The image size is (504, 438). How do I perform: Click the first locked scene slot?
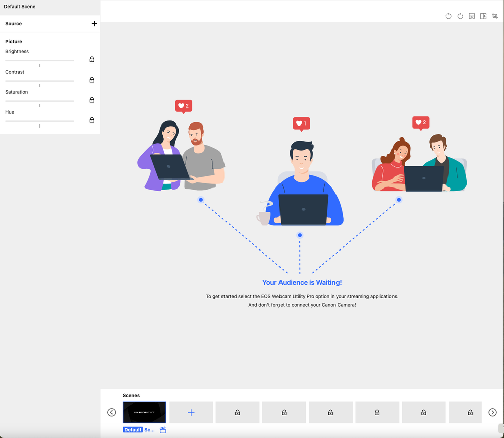[237, 412]
